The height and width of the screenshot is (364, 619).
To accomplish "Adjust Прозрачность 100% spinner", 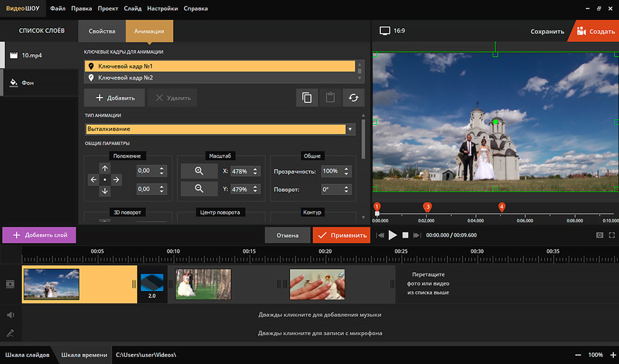I will coord(347,171).
